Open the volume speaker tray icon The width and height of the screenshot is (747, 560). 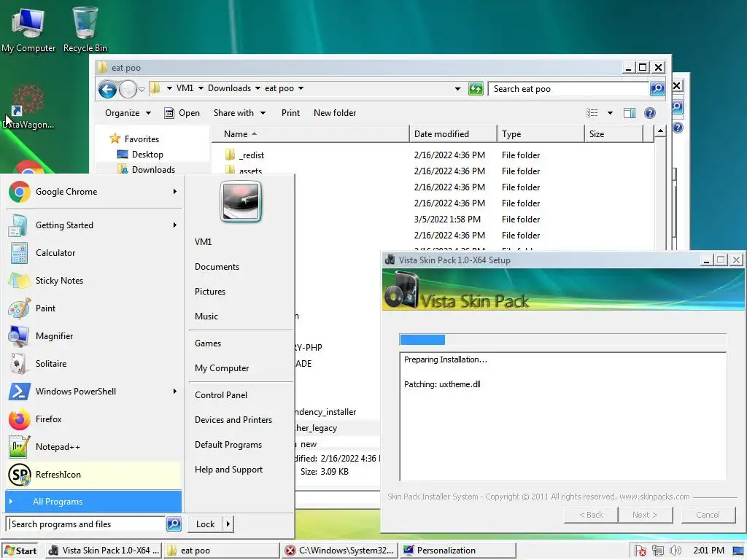pos(675,551)
